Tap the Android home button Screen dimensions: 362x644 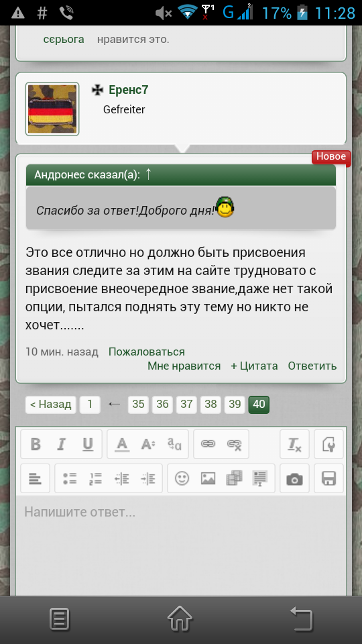[x=180, y=619]
